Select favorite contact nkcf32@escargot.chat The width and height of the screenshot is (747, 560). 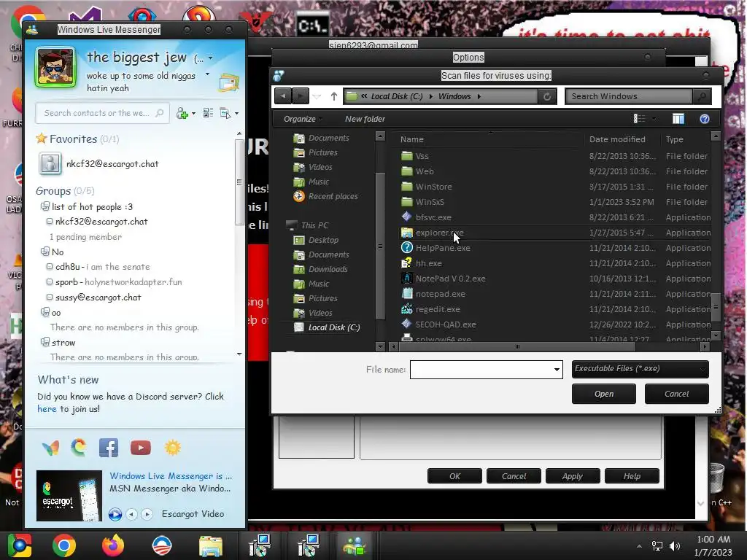112,164
